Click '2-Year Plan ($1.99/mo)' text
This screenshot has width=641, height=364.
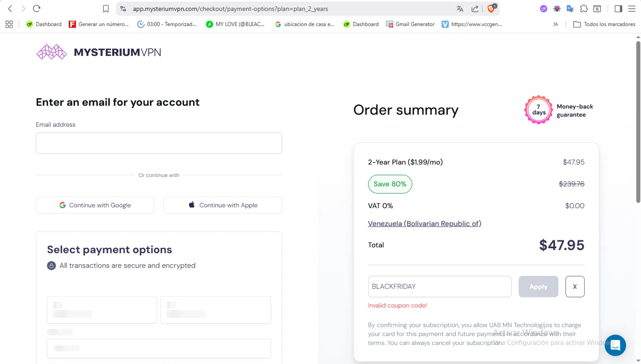click(x=405, y=162)
